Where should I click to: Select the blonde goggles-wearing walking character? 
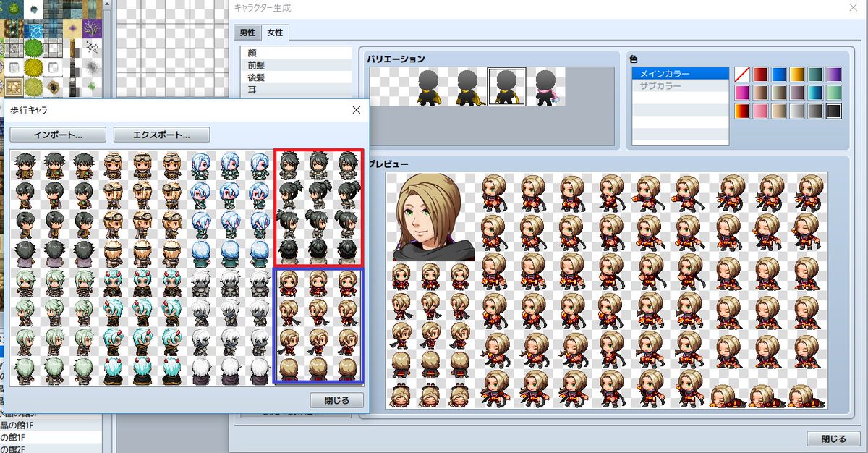(x=142, y=209)
